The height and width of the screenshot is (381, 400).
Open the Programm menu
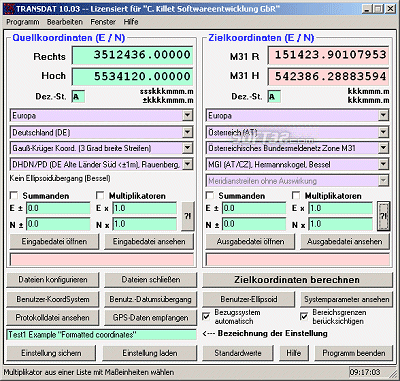click(23, 22)
